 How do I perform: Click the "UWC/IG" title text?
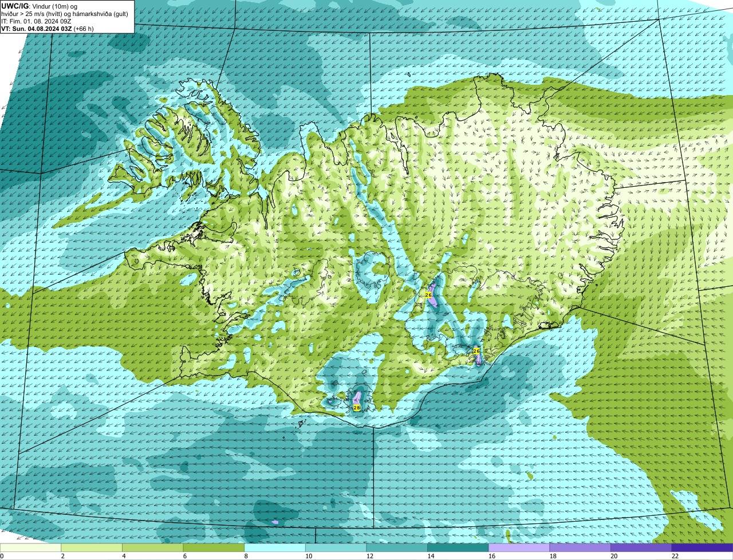point(15,5)
